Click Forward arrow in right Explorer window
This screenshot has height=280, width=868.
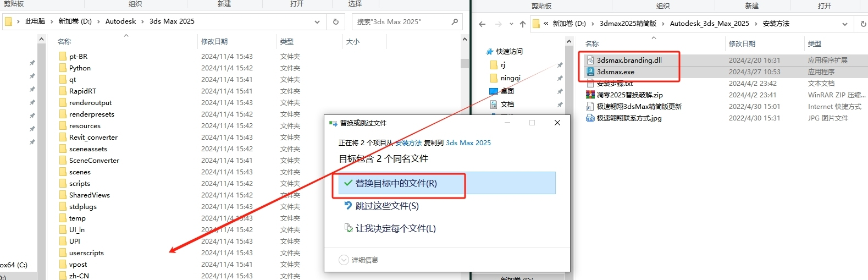(x=498, y=24)
